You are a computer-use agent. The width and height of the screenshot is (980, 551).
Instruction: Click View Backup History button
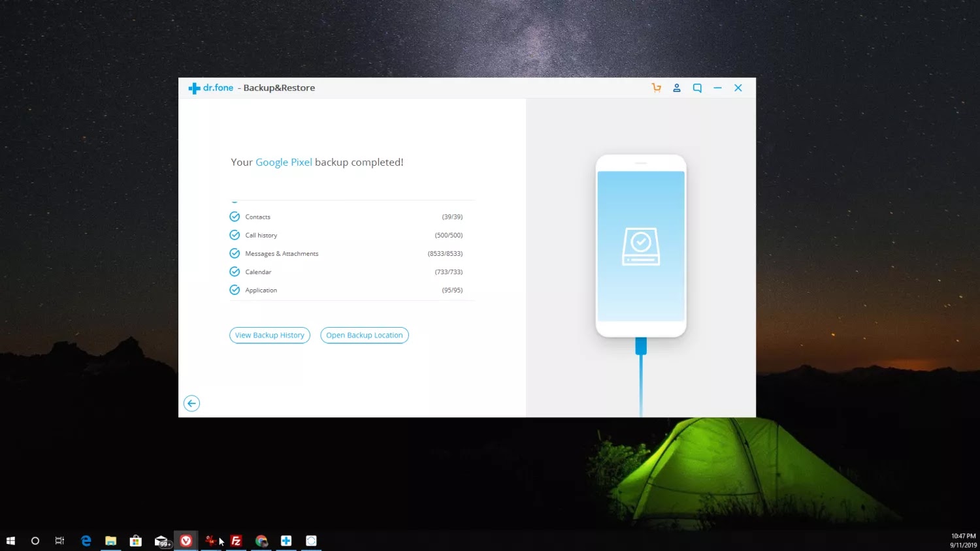[270, 335]
